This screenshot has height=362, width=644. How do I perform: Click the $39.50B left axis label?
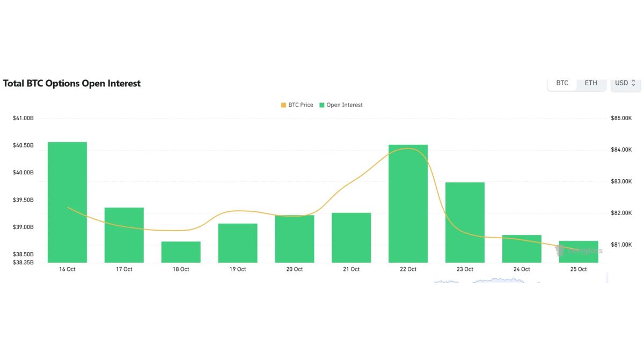[x=23, y=200]
